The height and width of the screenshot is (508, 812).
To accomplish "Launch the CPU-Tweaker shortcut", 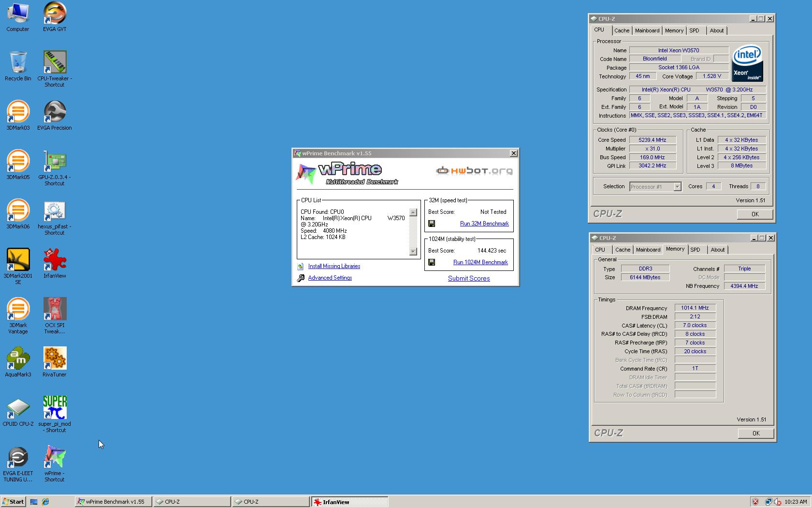I will (x=55, y=69).
